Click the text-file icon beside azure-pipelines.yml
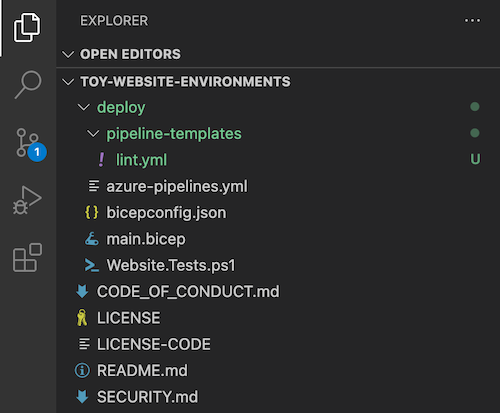 [x=94, y=186]
